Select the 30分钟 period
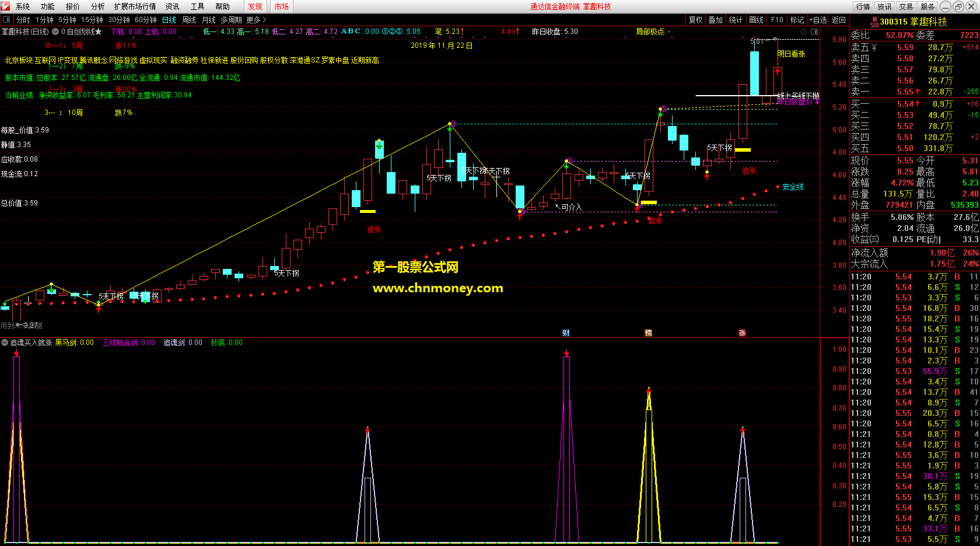 click(x=119, y=20)
